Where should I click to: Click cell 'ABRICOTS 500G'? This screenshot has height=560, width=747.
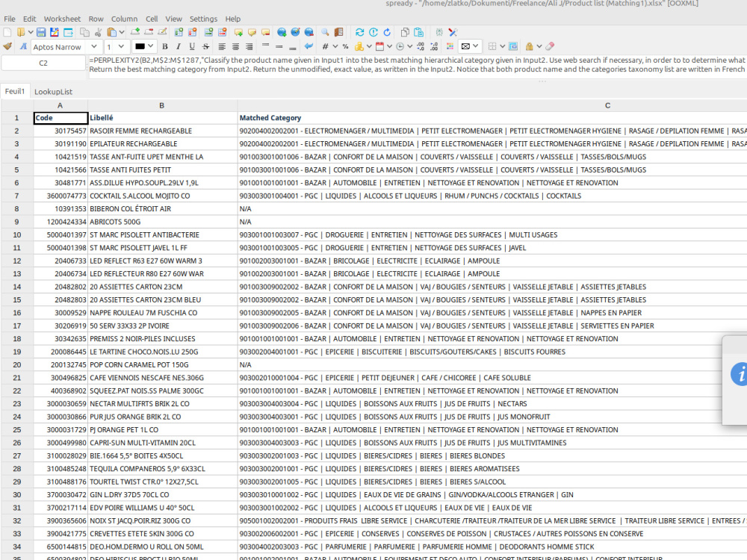coord(162,222)
